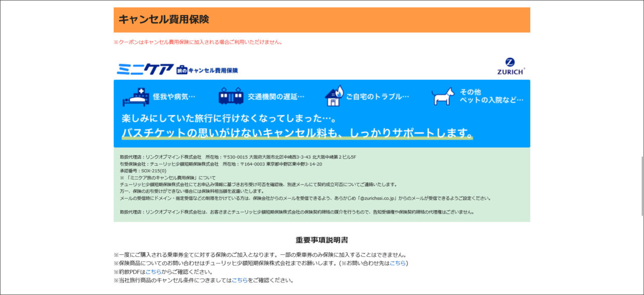Select the dog icon for ペットの入院など

coord(443,96)
